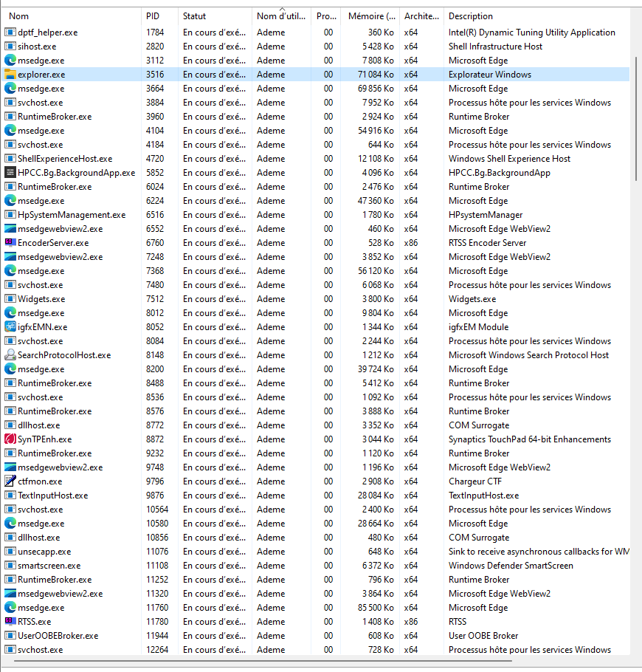
Task: Click description "igfxEM Module"
Action: 478,327
